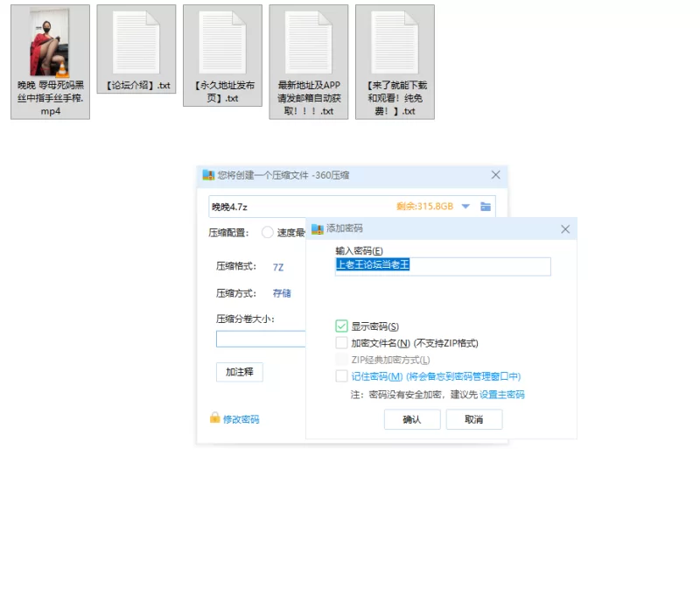Screen dimensions: 700x596
Task: Change the compression method 存储 value
Action: click(x=282, y=293)
